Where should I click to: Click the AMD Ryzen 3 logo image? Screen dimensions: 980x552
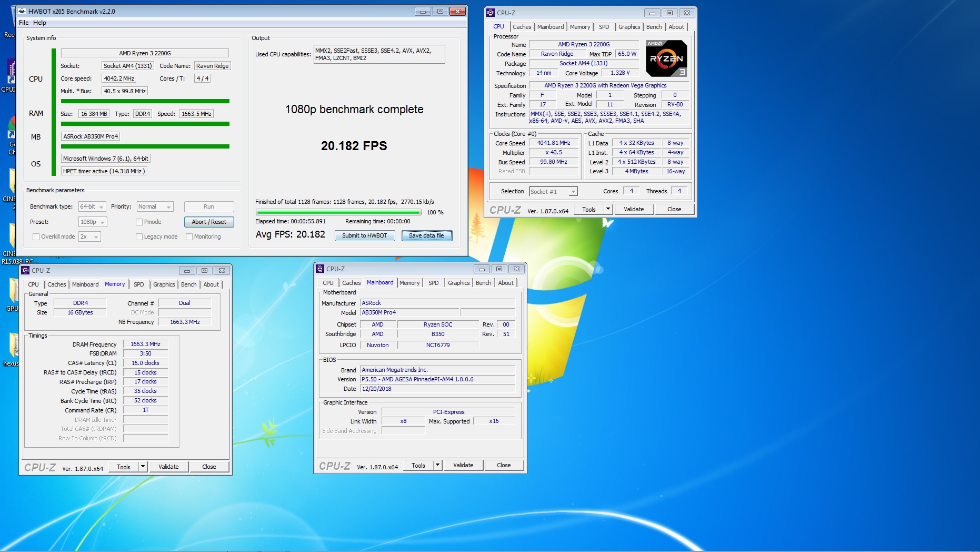click(x=666, y=58)
